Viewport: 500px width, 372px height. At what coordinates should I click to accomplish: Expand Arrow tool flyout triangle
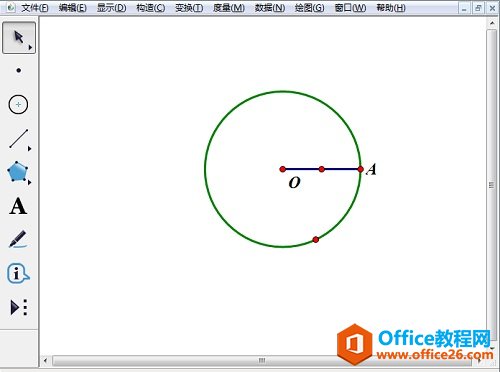30,48
